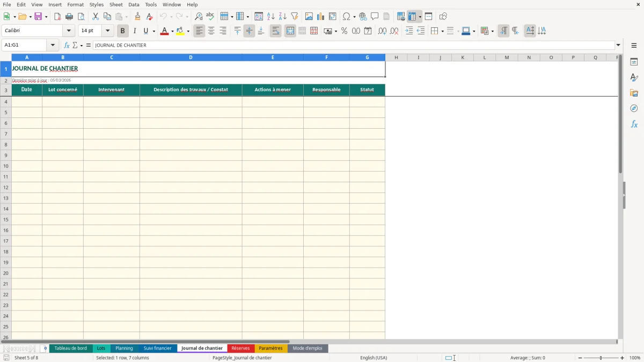This screenshot has height=362, width=644.
Task: Toggle Wrap Text button
Action: coord(276,31)
